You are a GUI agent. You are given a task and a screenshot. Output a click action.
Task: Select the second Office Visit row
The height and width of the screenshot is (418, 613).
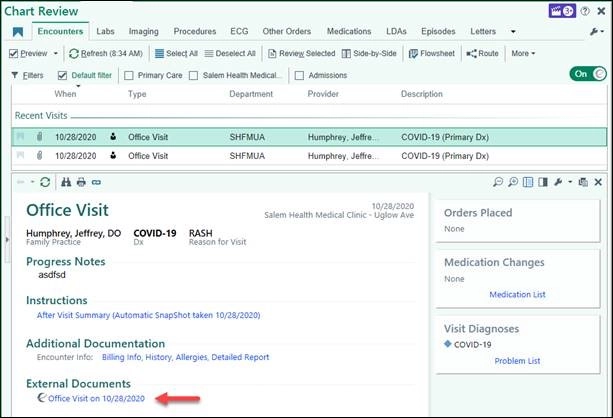click(148, 156)
